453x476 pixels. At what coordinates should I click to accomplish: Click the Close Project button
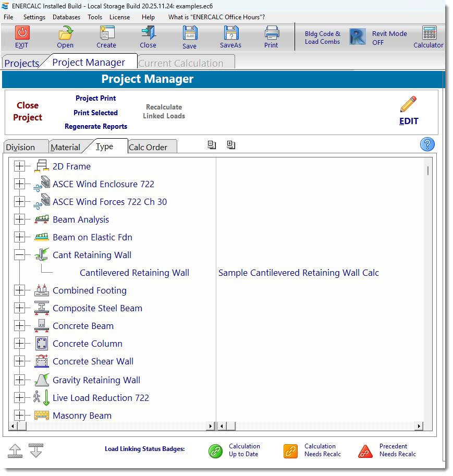pyautogui.click(x=28, y=111)
